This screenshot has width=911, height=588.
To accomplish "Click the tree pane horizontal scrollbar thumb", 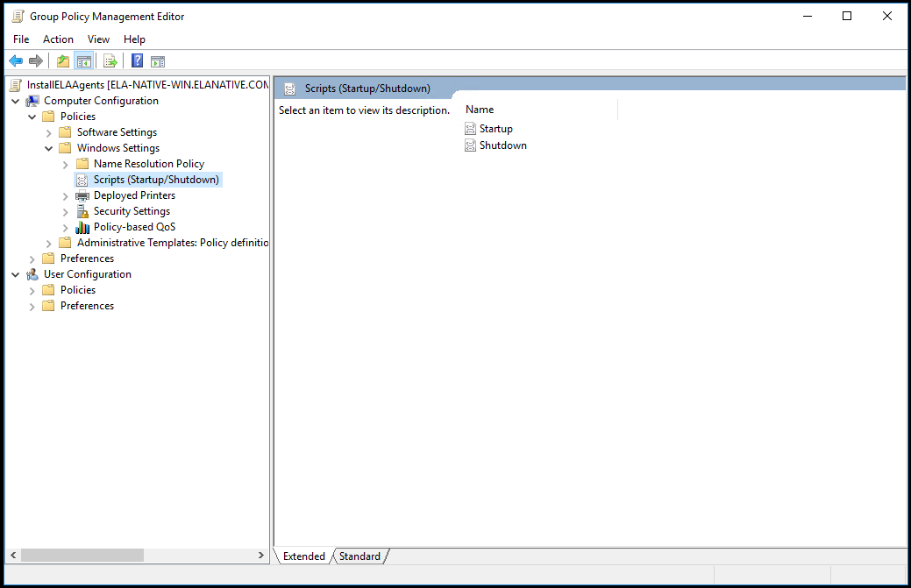I will point(82,556).
